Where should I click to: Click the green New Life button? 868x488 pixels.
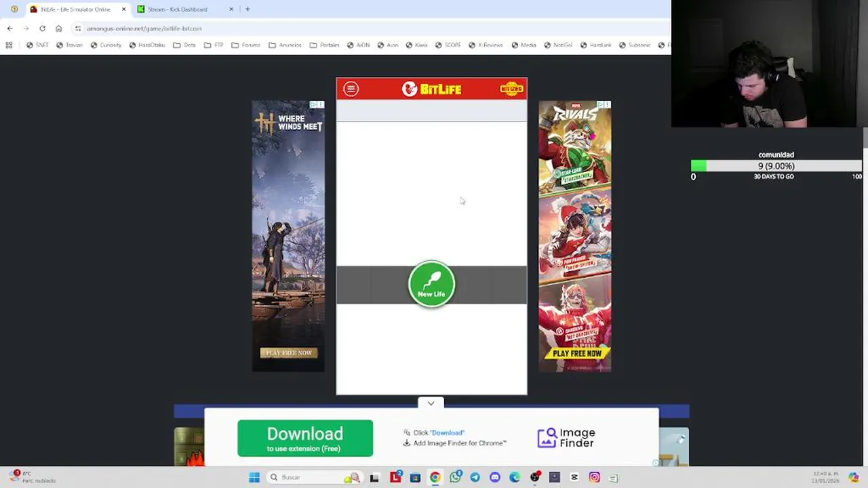click(x=431, y=284)
